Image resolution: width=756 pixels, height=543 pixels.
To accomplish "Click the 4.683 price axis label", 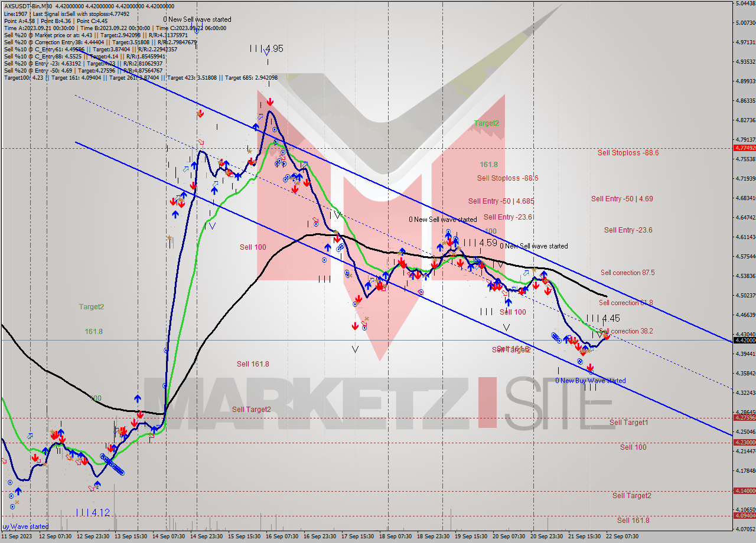I will click(745, 198).
